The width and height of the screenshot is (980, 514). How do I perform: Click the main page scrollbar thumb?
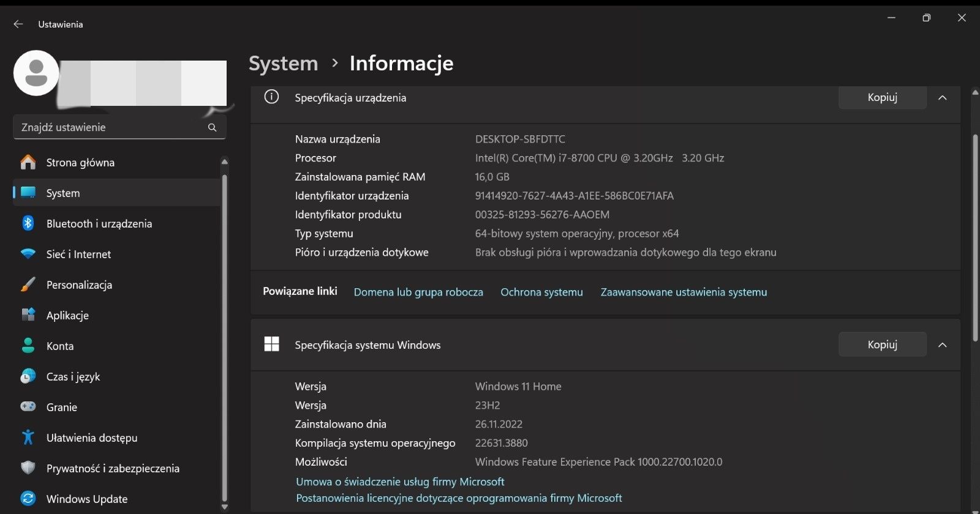click(x=976, y=237)
